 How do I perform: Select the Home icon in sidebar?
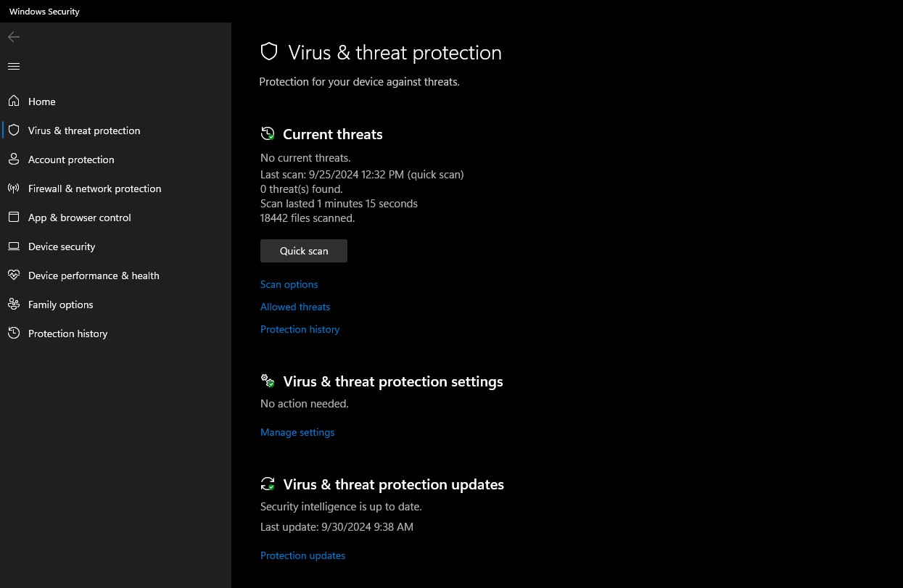[x=13, y=102]
